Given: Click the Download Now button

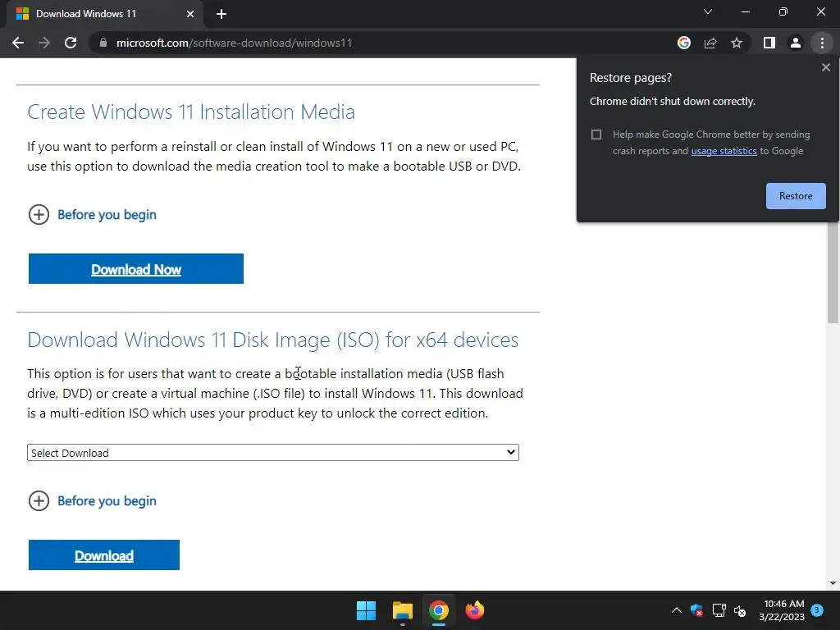Looking at the screenshot, I should tap(136, 269).
